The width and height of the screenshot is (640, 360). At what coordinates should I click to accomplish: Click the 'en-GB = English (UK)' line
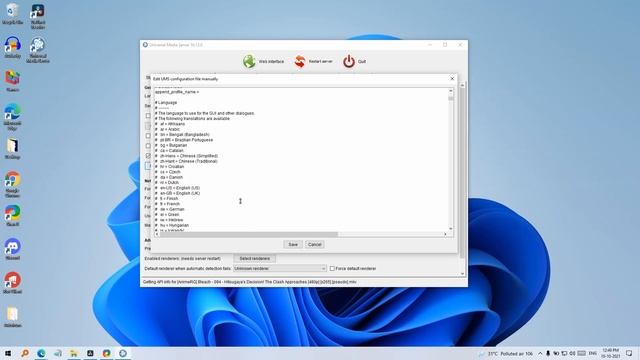tap(178, 193)
